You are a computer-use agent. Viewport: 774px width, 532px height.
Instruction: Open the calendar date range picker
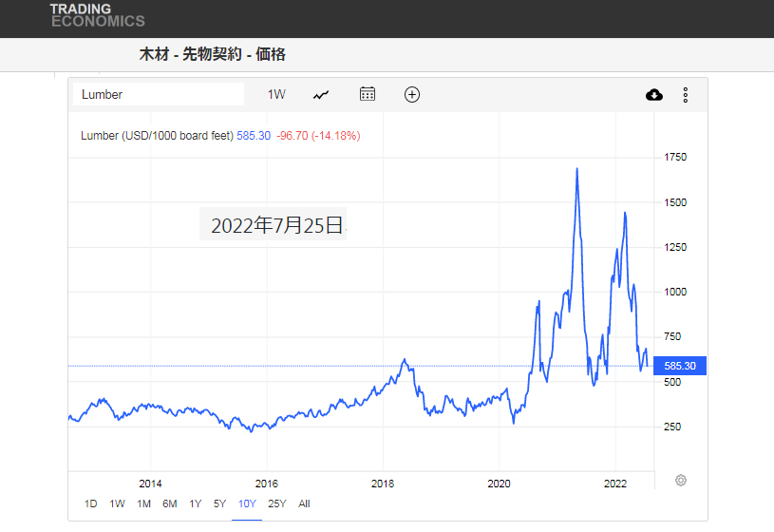pos(368,94)
